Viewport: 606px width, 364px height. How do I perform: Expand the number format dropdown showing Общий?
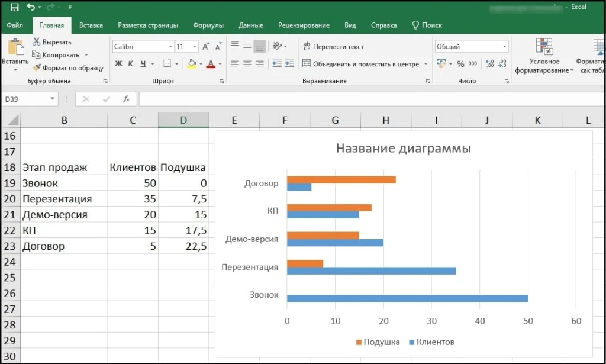point(504,46)
